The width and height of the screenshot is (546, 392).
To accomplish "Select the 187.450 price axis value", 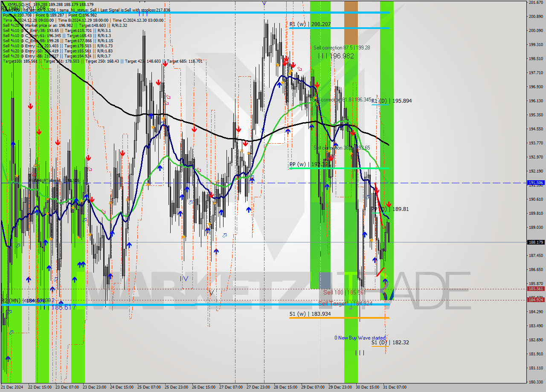I will [536, 255].
